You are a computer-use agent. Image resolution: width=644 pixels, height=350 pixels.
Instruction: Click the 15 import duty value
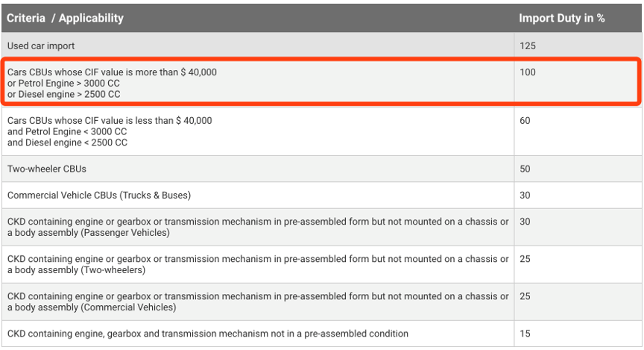click(x=525, y=334)
